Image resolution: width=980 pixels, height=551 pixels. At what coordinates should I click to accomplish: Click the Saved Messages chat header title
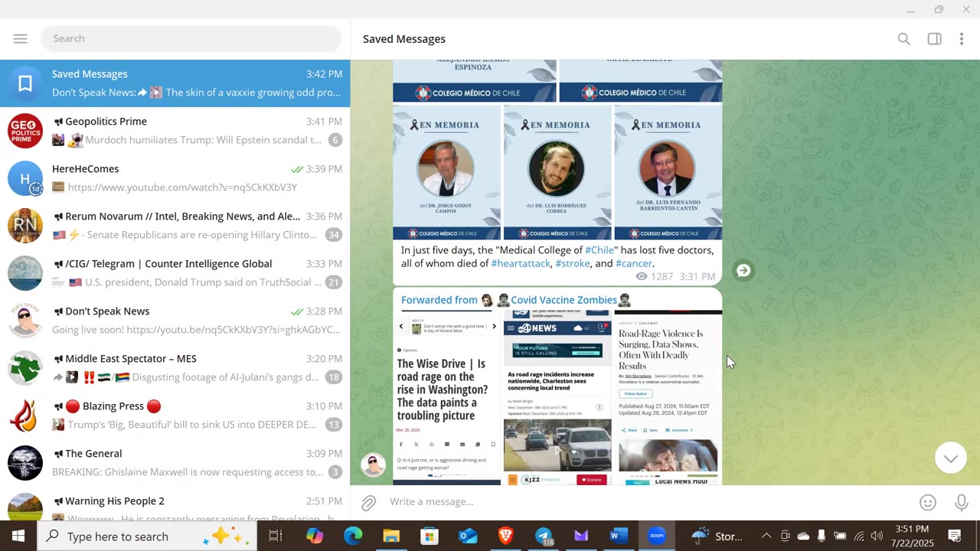pyautogui.click(x=404, y=39)
